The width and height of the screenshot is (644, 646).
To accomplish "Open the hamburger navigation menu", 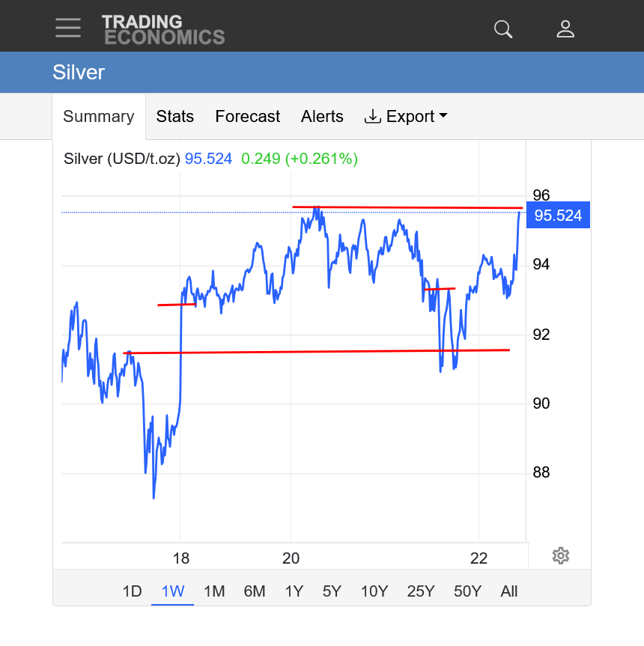I will (68, 28).
